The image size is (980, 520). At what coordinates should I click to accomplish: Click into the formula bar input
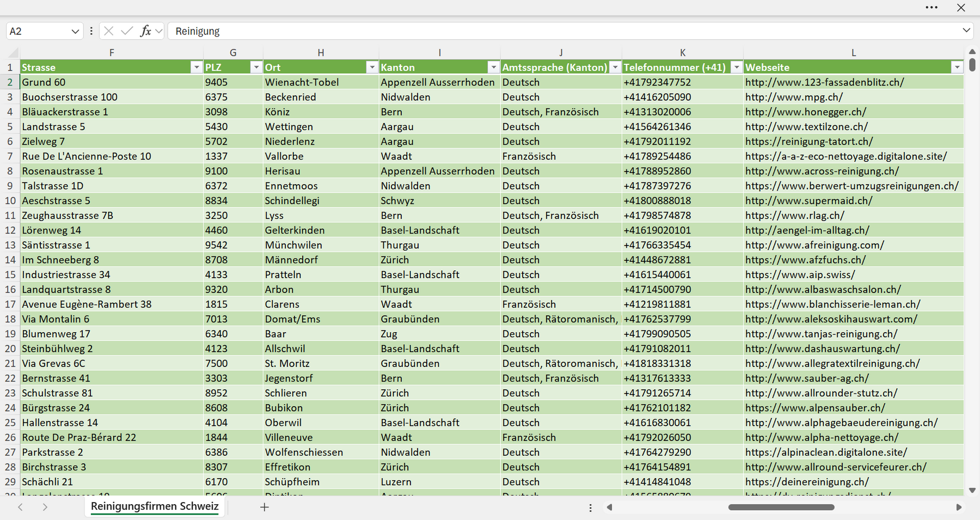tap(563, 31)
